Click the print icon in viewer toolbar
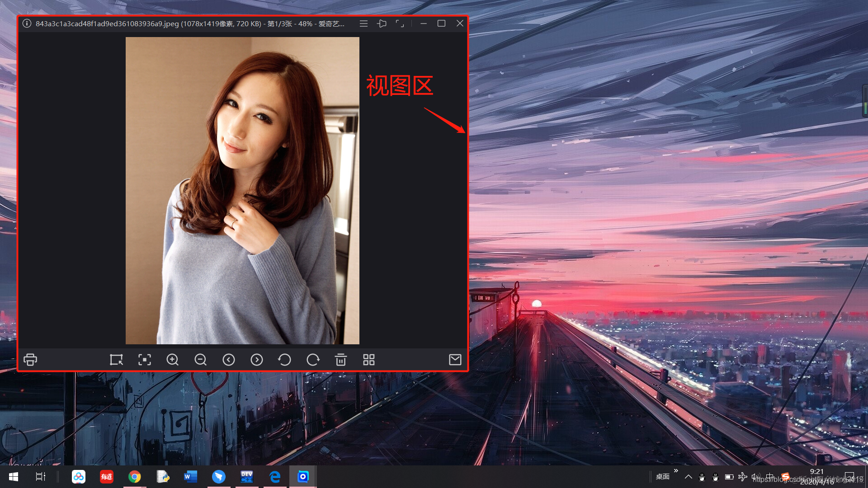 pos(30,360)
